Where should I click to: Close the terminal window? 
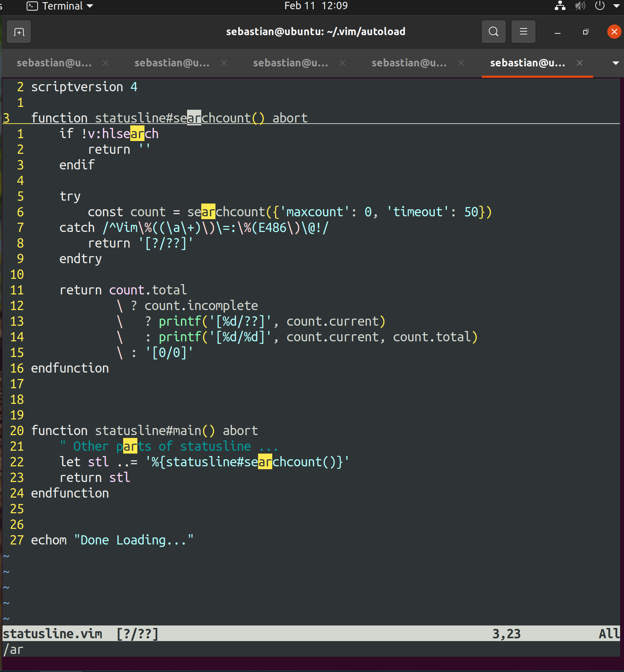[614, 32]
